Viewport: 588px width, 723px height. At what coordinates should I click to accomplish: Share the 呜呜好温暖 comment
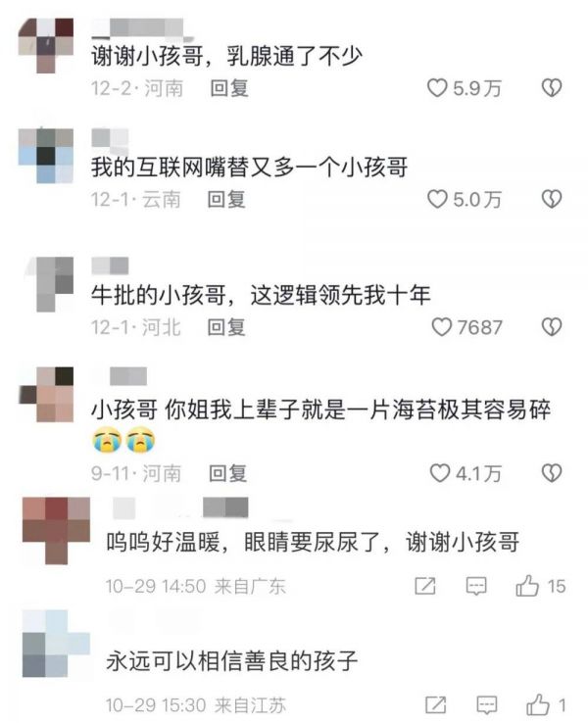tap(424, 586)
